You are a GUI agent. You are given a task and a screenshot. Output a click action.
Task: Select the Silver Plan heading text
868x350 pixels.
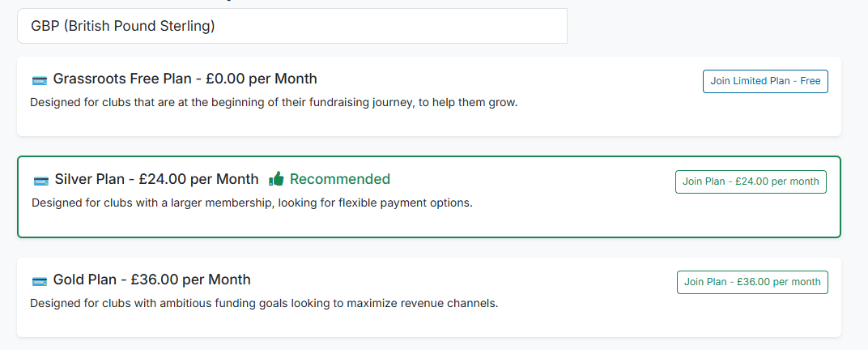pos(89,180)
